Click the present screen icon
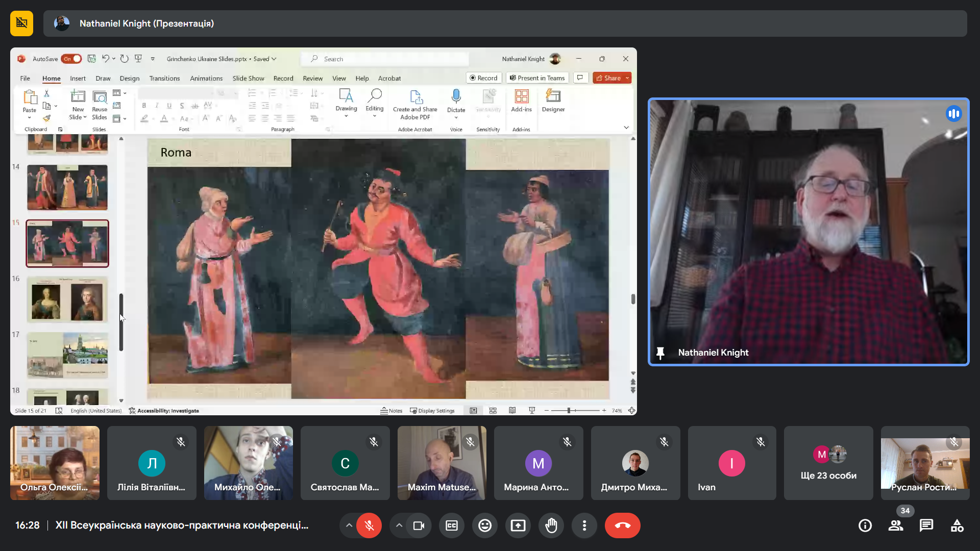Image resolution: width=980 pixels, height=551 pixels. 518,525
